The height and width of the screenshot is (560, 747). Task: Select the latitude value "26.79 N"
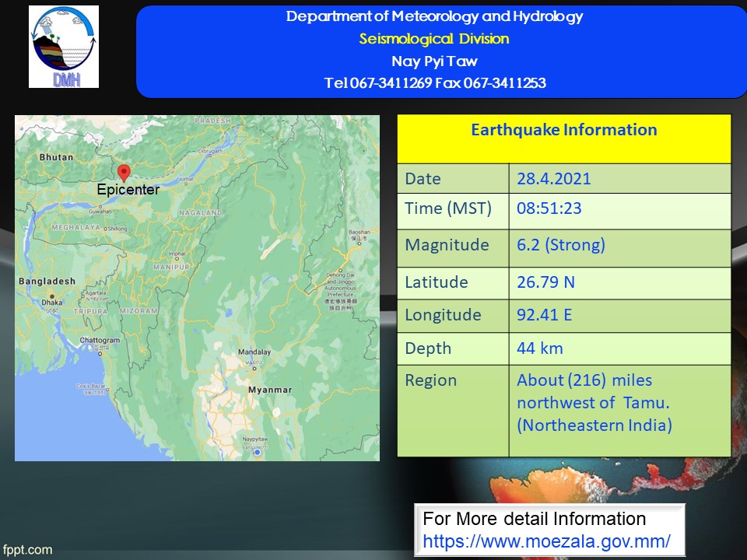(546, 282)
